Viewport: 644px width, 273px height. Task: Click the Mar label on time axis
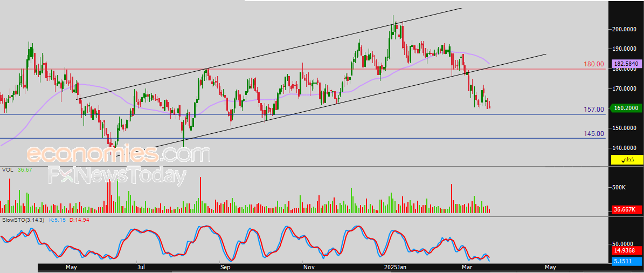click(467, 268)
